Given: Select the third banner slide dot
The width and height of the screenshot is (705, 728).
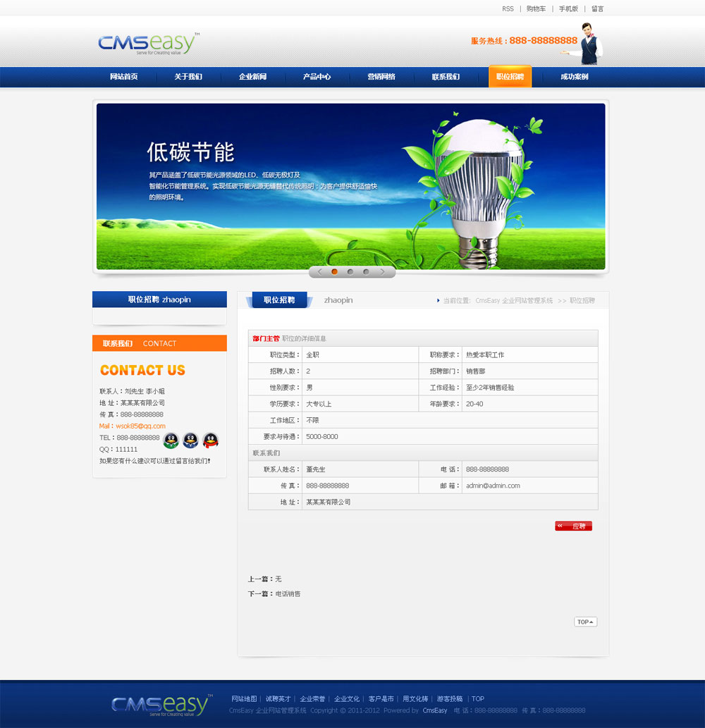Looking at the screenshot, I should pos(366,271).
